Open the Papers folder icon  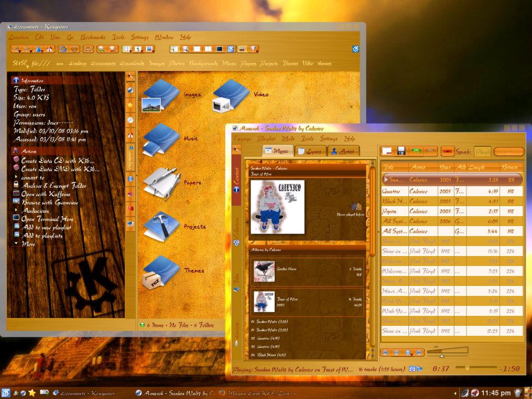tap(161, 183)
